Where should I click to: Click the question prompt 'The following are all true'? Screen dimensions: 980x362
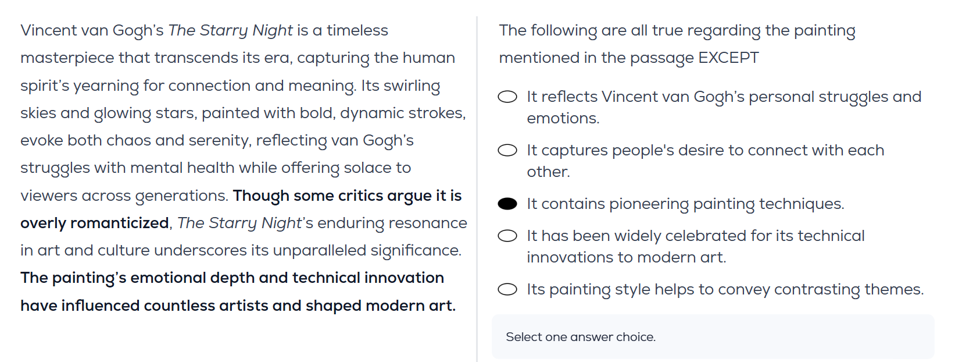677,30
